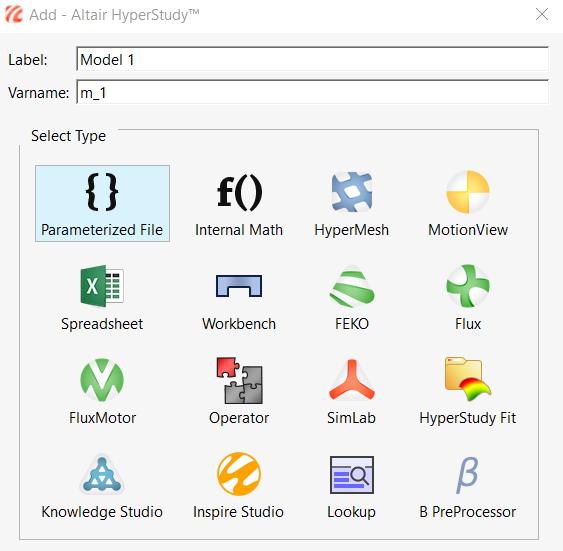The width and height of the screenshot is (563, 551).
Task: Select the Parameterized File model type
Action: (102, 203)
